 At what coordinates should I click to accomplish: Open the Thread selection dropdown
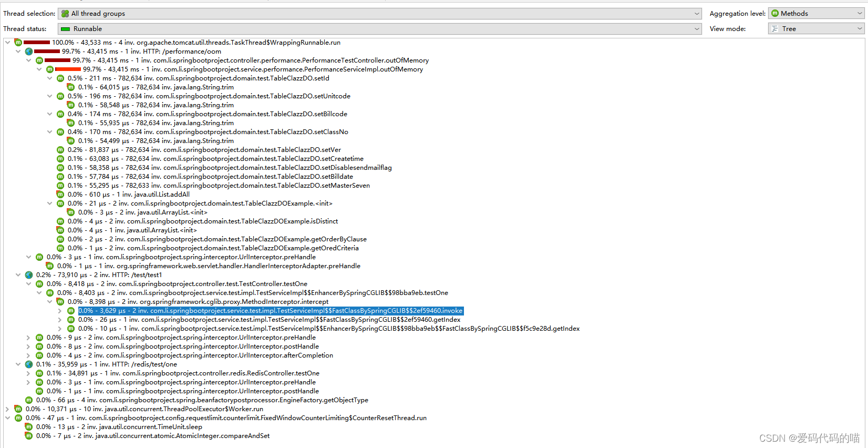pyautogui.click(x=379, y=14)
